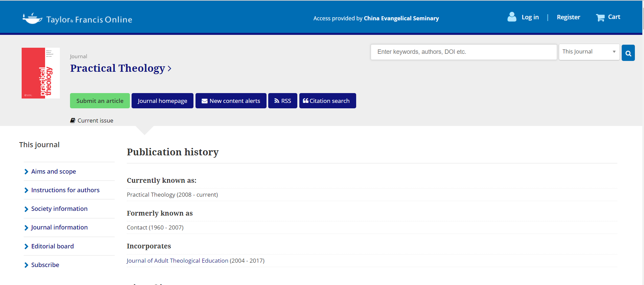
Task: Click the chevron beside Journal information
Action: pyautogui.click(x=26, y=228)
